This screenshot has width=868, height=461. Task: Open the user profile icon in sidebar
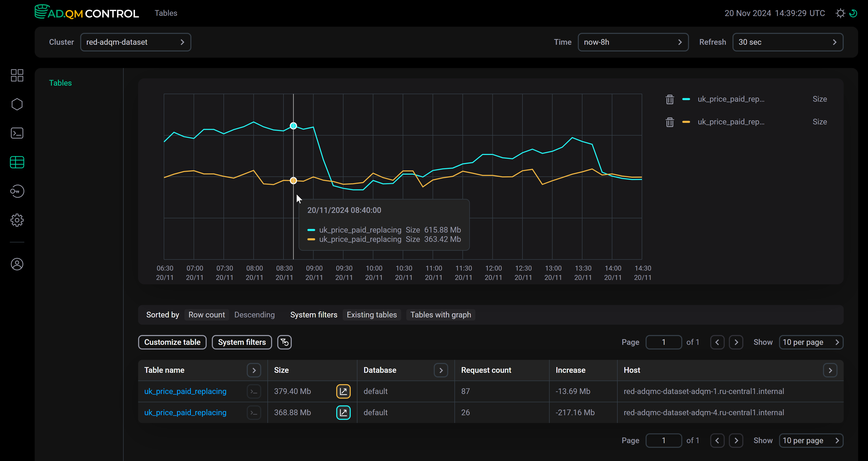(x=17, y=264)
